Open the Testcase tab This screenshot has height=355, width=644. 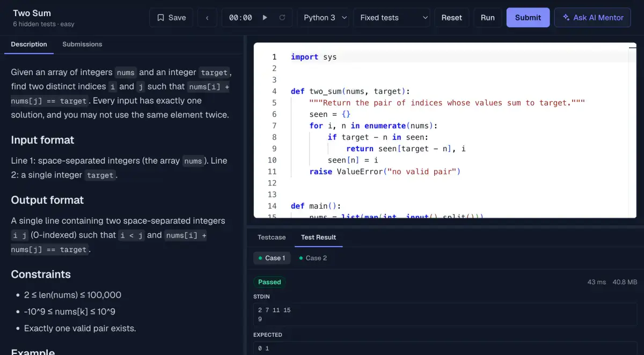272,237
